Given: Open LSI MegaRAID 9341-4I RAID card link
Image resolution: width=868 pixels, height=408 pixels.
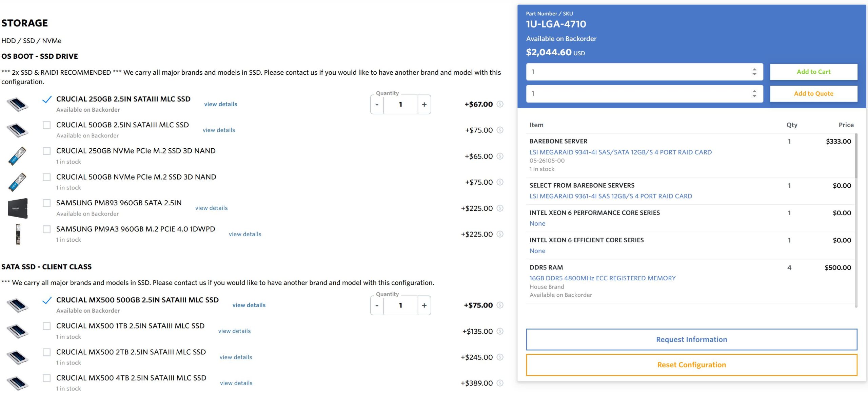Looking at the screenshot, I should [620, 152].
